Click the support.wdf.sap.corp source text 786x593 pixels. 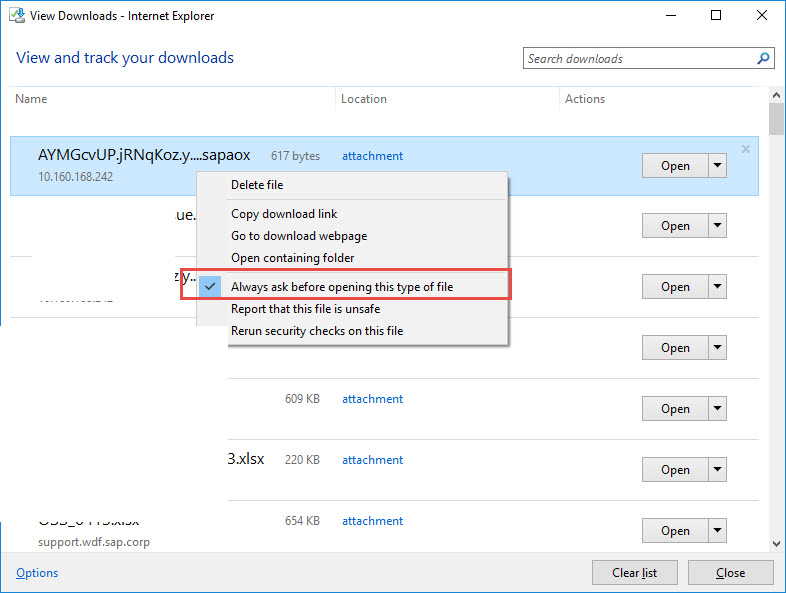point(94,542)
